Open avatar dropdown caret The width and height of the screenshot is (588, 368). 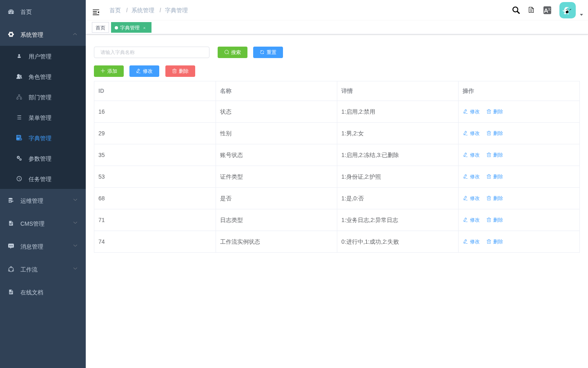click(x=581, y=15)
